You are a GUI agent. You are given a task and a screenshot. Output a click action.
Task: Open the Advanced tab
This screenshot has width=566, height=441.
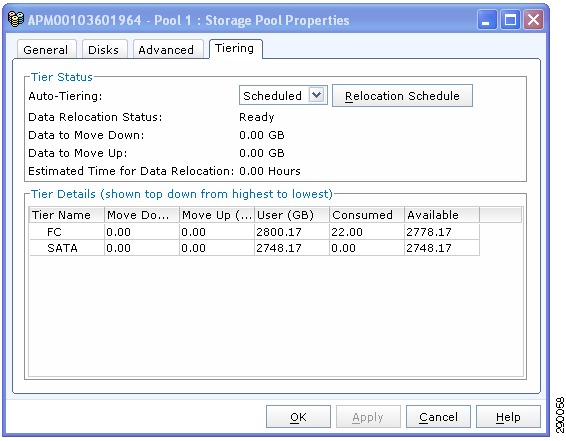167,49
